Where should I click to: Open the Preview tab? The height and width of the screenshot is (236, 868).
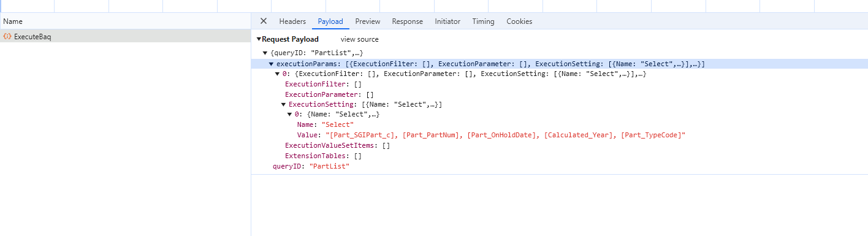click(368, 21)
